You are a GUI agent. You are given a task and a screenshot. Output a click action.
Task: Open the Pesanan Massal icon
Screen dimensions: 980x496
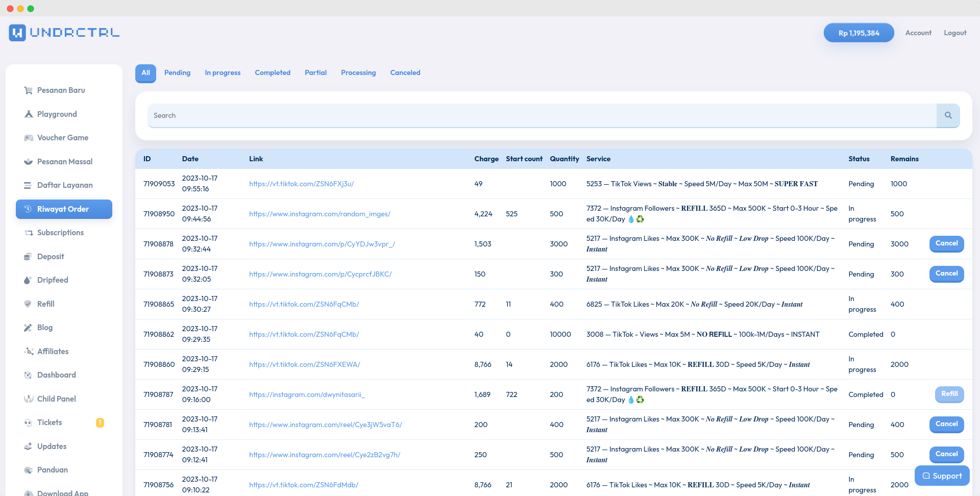29,161
